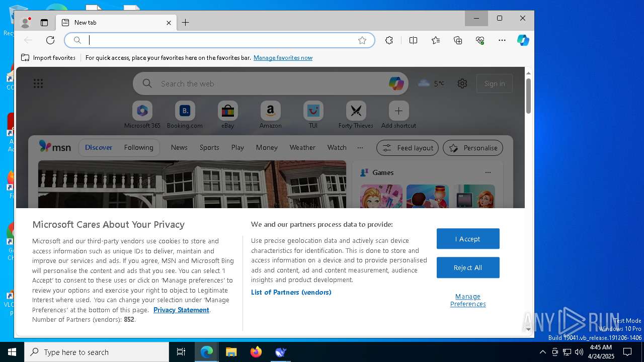Open the Favorites list icon

point(436,40)
